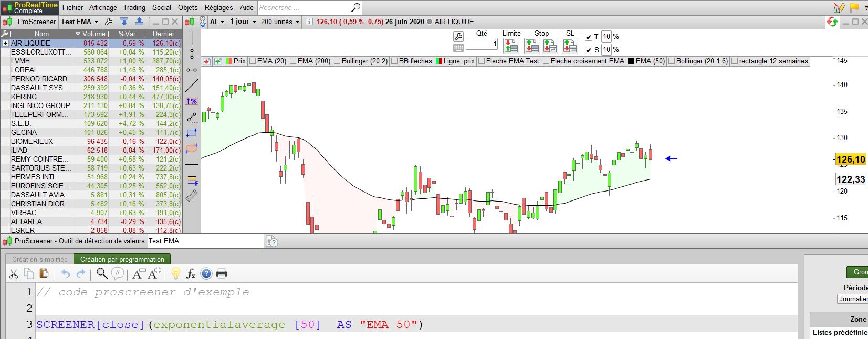This screenshot has width=868, height=339.
Task: Click the black EMA (50) color swatch
Action: coord(631,61)
